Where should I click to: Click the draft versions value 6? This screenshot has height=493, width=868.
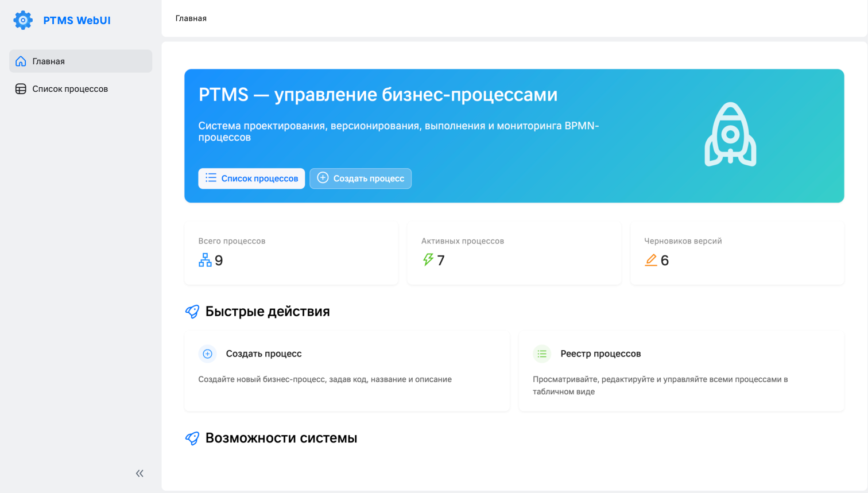point(665,261)
